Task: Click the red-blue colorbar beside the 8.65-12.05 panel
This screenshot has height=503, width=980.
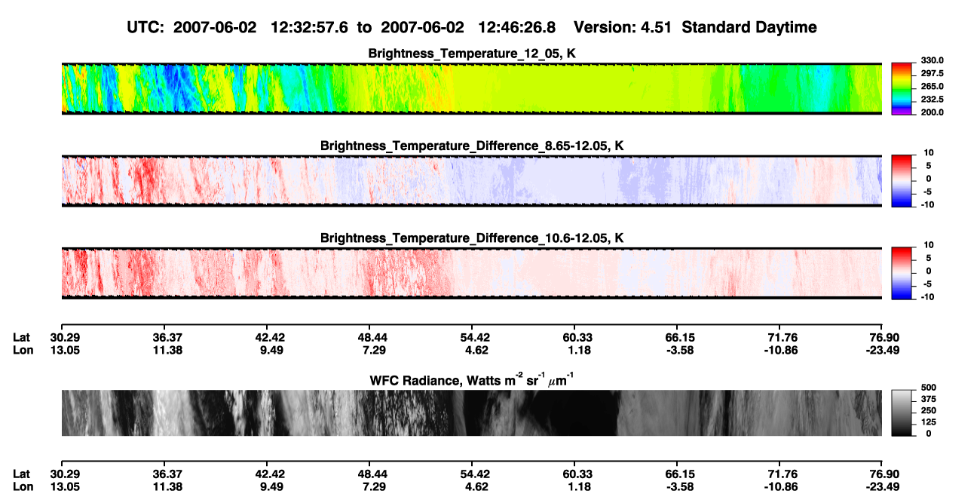Action: [902, 181]
